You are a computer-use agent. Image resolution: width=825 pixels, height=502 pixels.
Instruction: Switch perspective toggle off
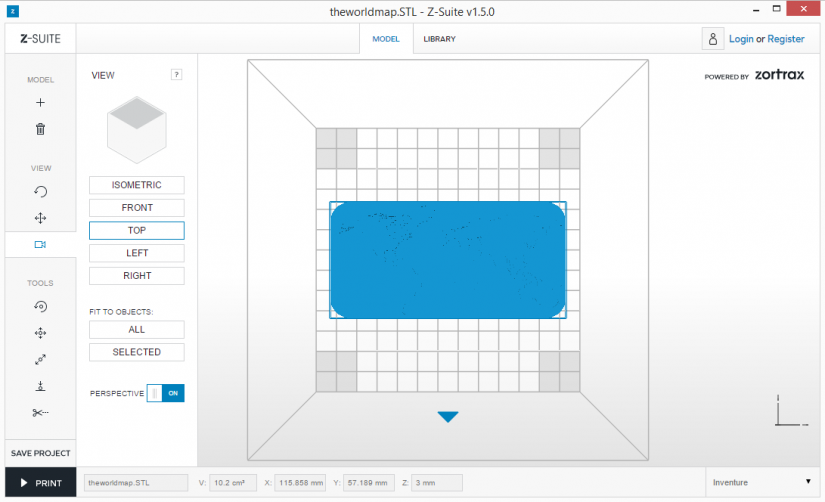pos(166,393)
